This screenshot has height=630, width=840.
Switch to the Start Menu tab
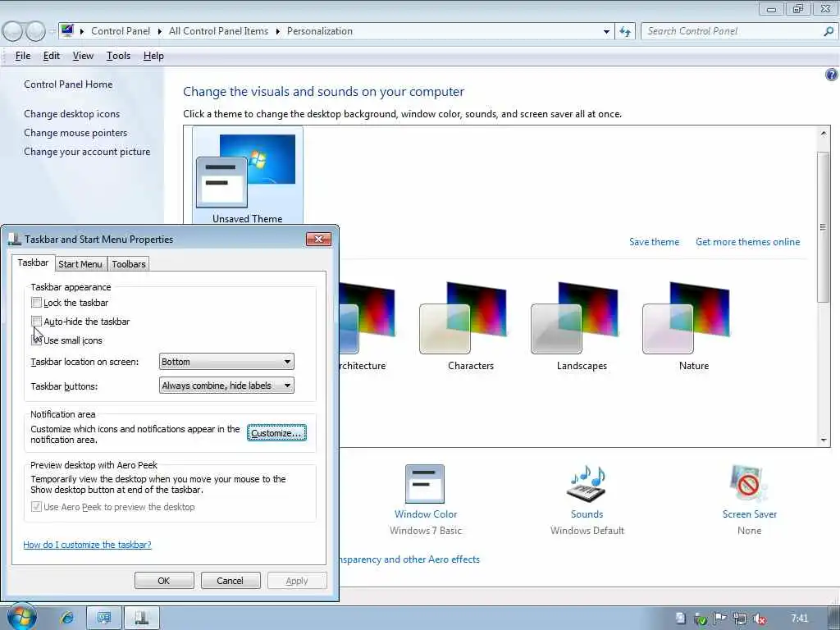80,264
